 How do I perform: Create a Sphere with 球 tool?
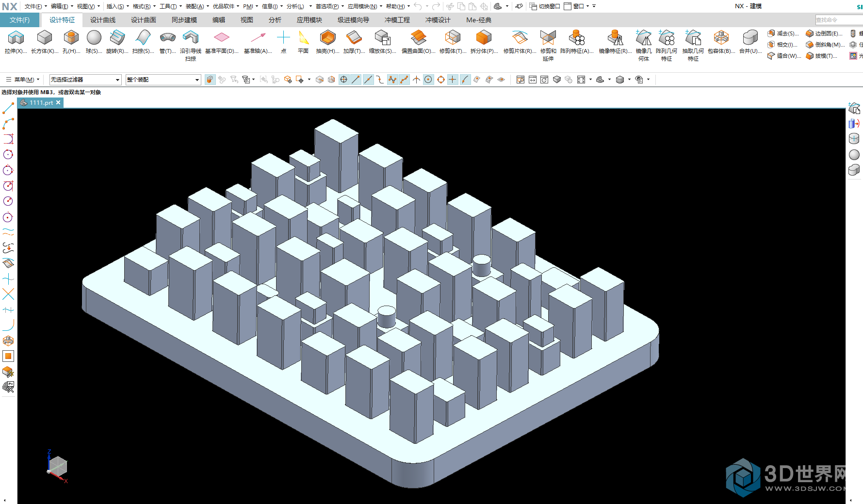pyautogui.click(x=94, y=42)
